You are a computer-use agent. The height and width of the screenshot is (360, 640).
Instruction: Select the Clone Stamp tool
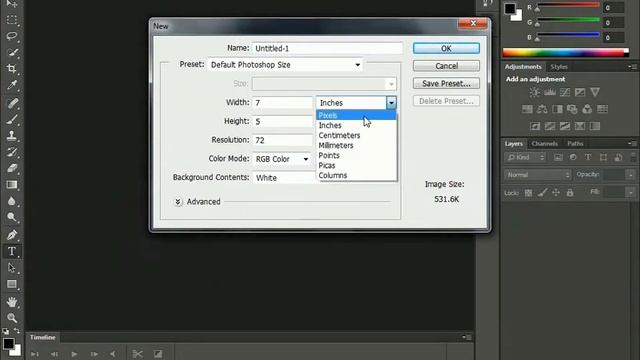[12, 136]
